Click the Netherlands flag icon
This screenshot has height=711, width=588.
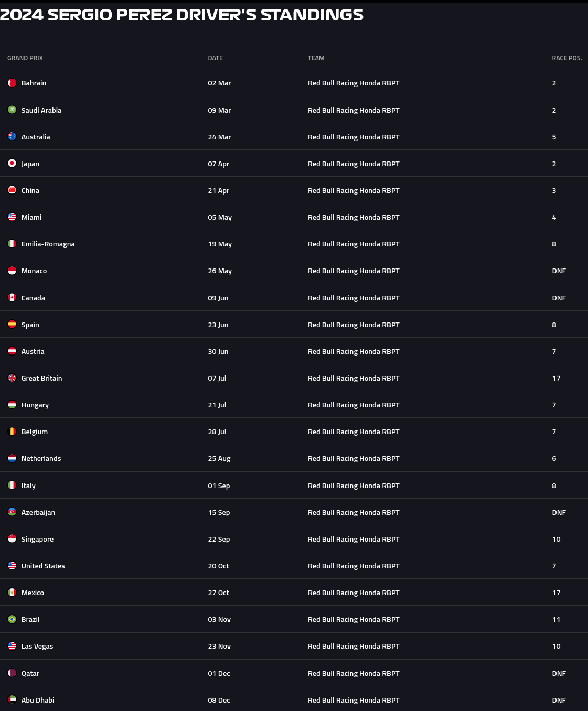tap(12, 458)
